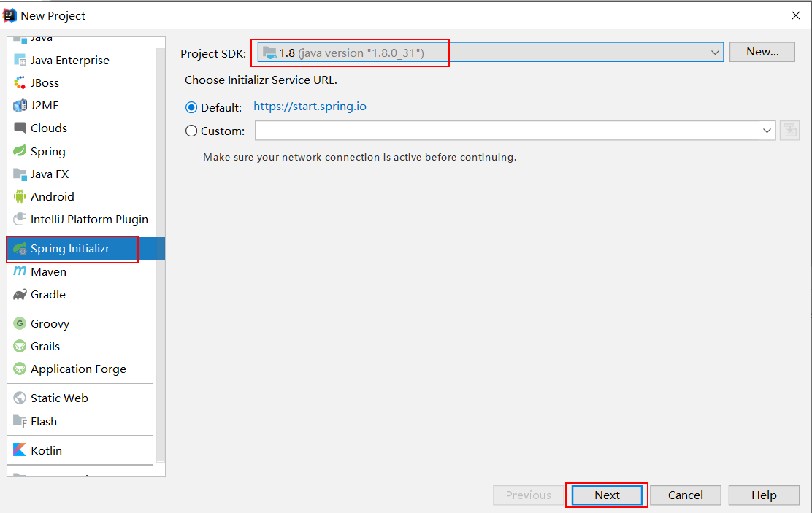Screen dimensions: 812x513
Task: Select Kotlin project type
Action: pos(46,450)
